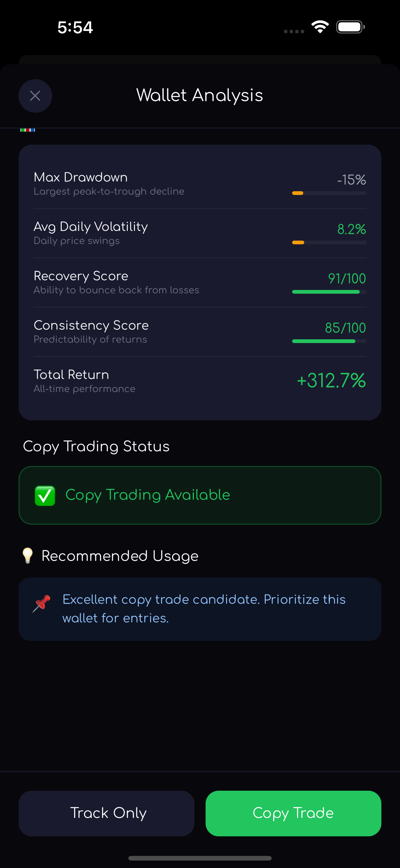Tap the Consistency Score progress bar

329,341
